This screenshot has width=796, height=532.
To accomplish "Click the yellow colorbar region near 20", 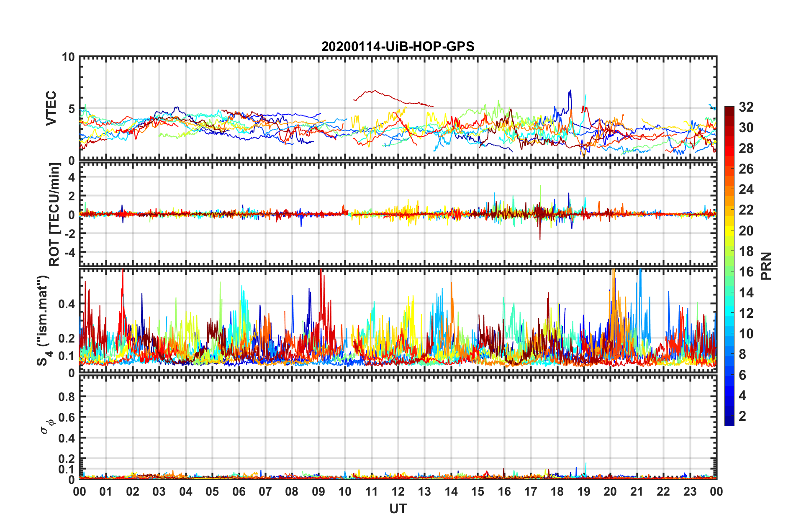I will [x=729, y=230].
